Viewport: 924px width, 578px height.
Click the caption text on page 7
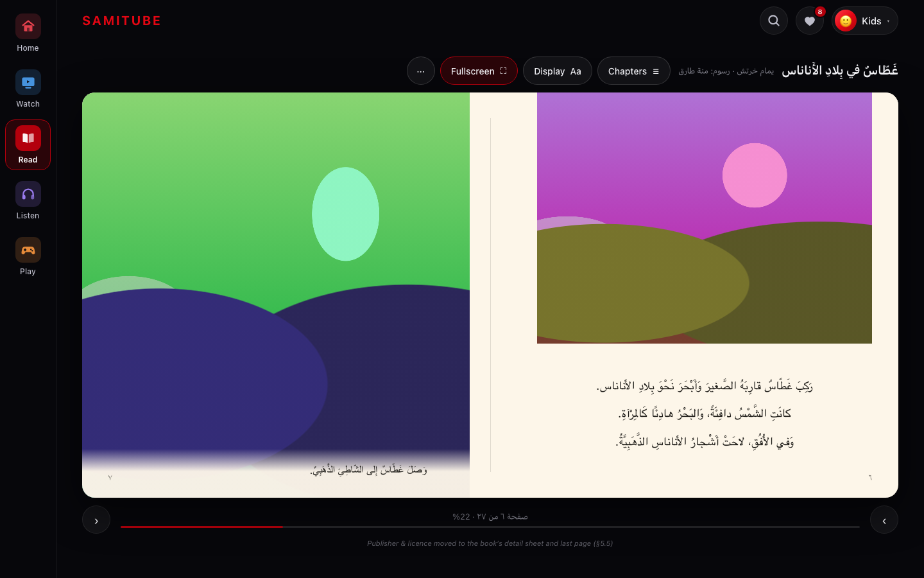click(x=368, y=469)
